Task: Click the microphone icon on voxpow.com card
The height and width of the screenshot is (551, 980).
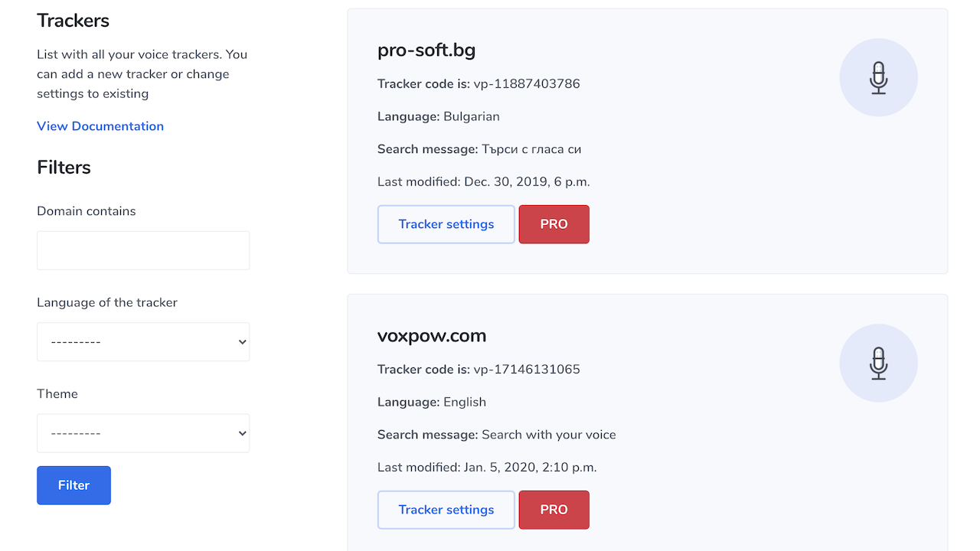Action: click(878, 363)
